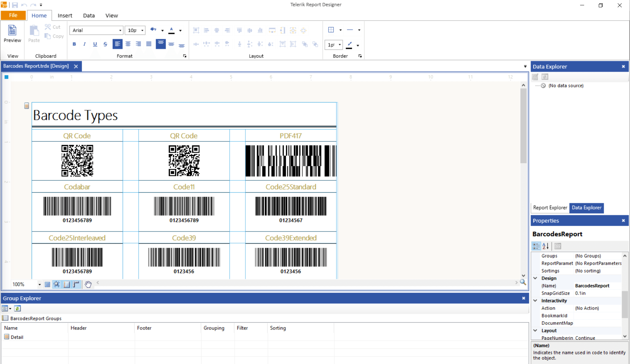
Task: Click the Data ribbon tab
Action: pyautogui.click(x=88, y=15)
